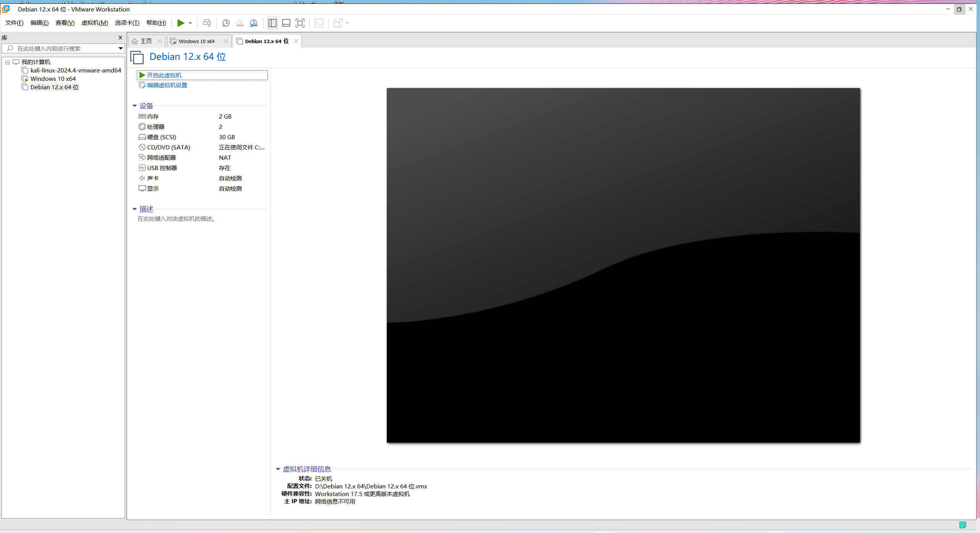Screen dimensions: 980x533
Task: Close the Debian 12.x 64 位 tab
Action: tap(296, 41)
